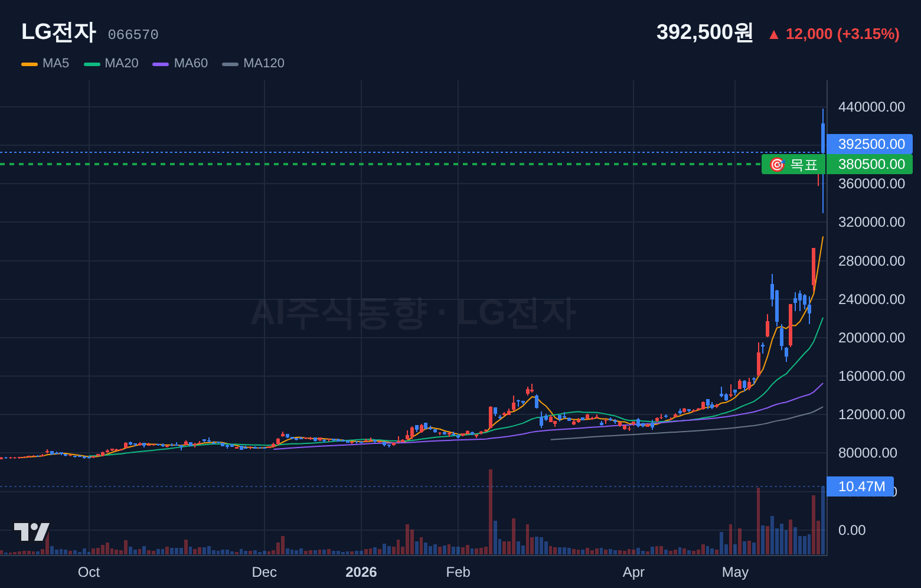Click the 목표 target line label
Image resolution: width=921 pixels, height=588 pixels.
[793, 164]
